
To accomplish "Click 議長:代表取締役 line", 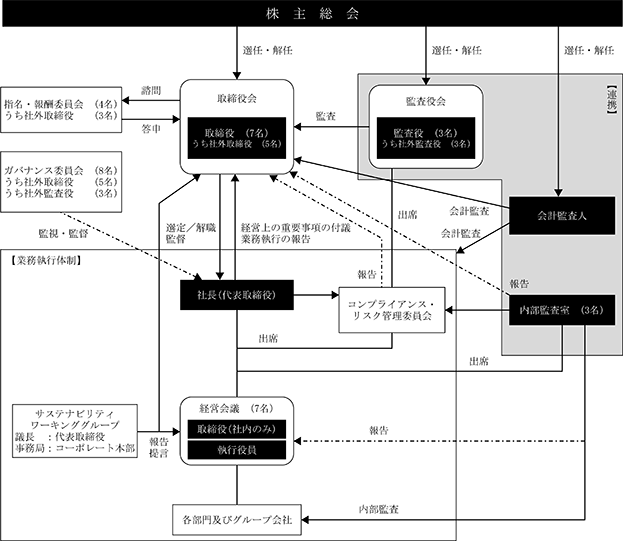I will pyautogui.click(x=60, y=437).
